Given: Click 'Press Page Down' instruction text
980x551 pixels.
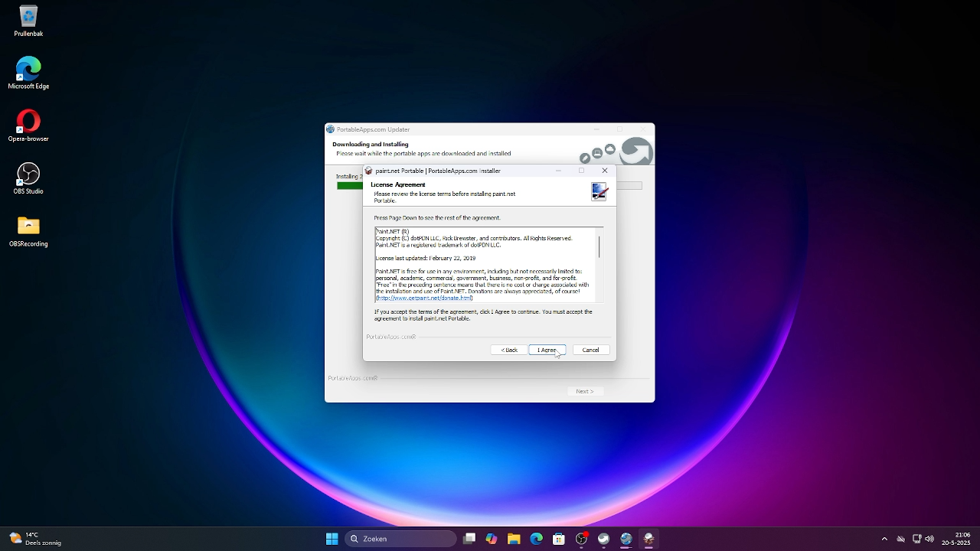Looking at the screenshot, I should point(437,218).
